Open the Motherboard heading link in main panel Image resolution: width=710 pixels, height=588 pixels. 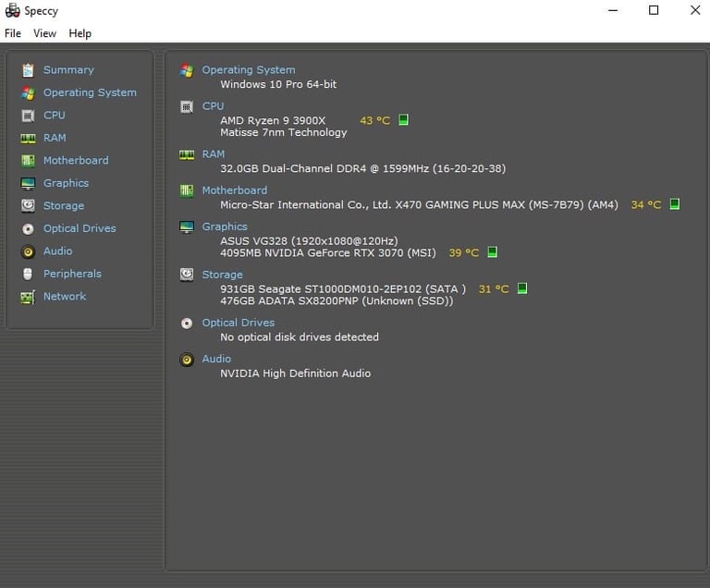click(x=235, y=190)
